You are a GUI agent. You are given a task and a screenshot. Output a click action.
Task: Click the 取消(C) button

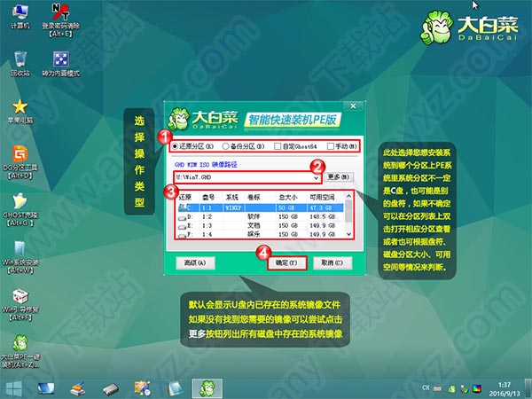(x=332, y=263)
